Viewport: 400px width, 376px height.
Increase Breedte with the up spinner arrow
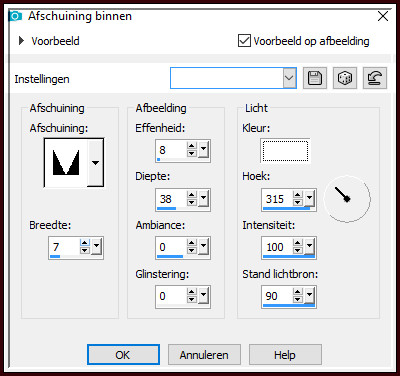85,243
